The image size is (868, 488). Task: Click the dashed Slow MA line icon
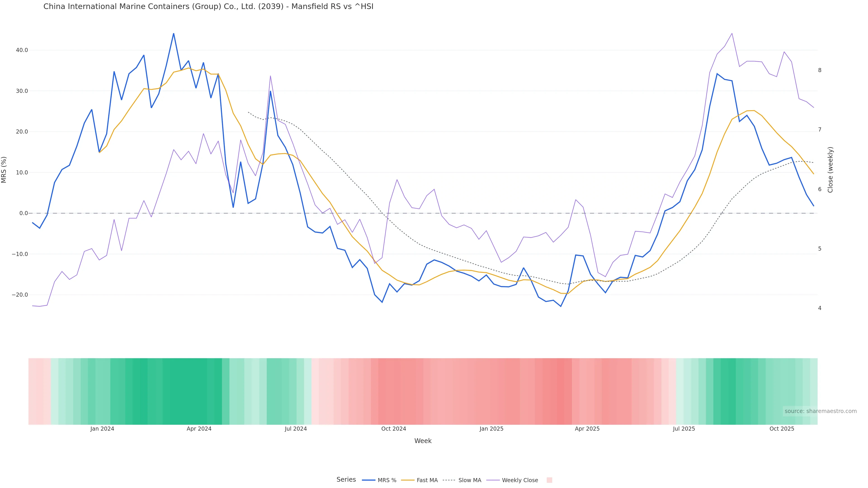449,480
